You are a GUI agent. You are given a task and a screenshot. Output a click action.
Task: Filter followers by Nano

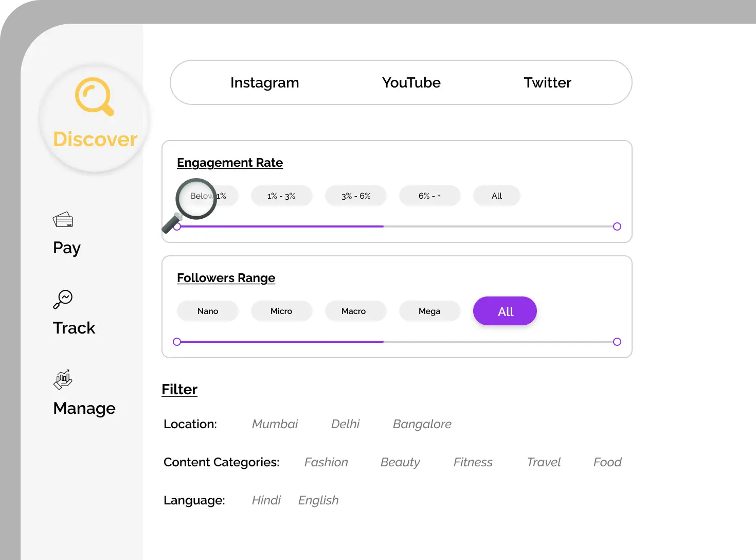click(x=208, y=311)
